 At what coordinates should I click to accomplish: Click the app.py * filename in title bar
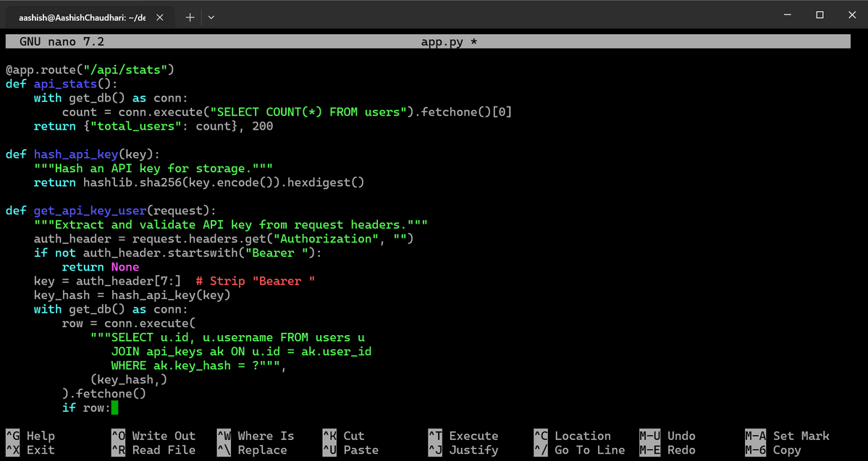(449, 41)
